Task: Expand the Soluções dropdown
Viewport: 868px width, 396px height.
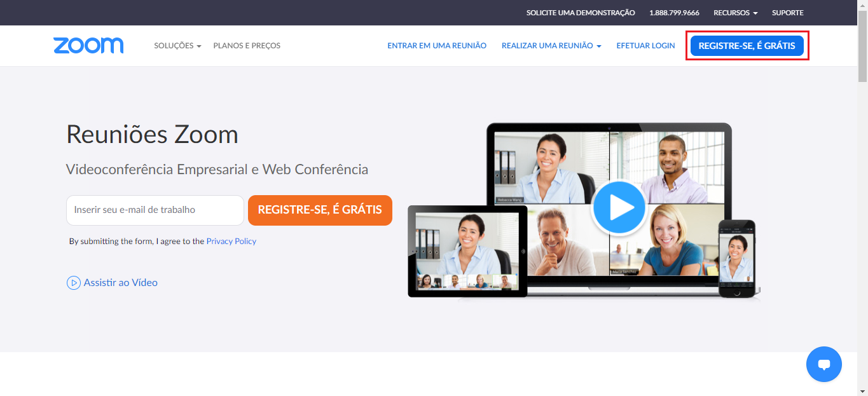Action: click(177, 46)
